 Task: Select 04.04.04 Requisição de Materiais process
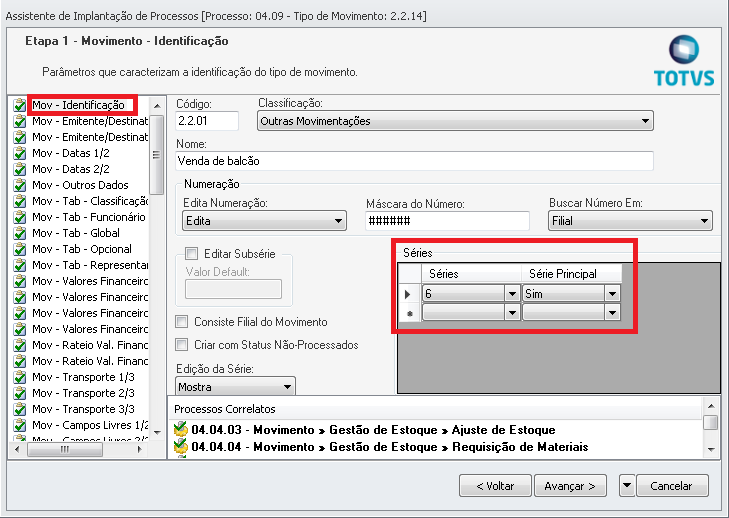(390, 446)
